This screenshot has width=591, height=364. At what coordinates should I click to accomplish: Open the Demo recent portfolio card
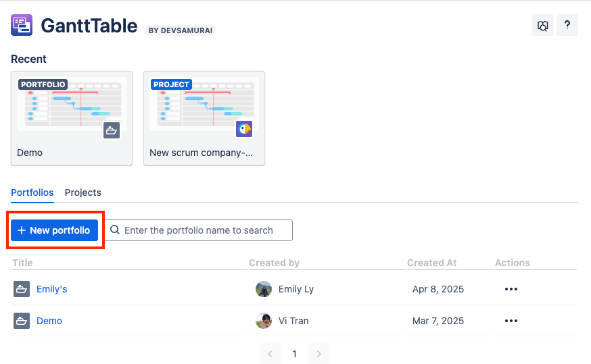tap(72, 118)
